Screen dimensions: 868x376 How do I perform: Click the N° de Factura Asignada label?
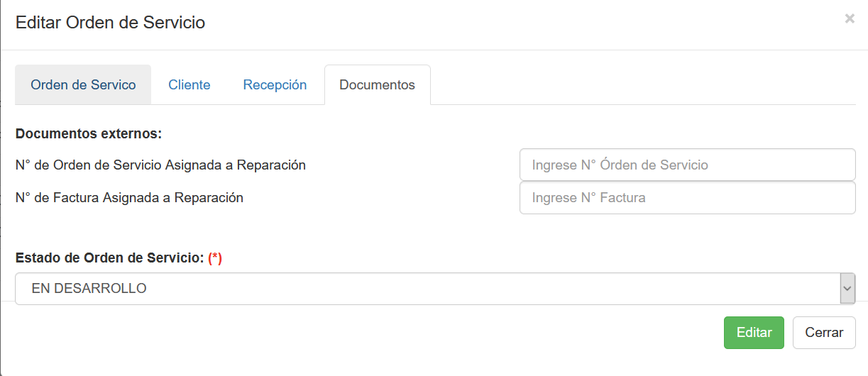[x=129, y=198]
